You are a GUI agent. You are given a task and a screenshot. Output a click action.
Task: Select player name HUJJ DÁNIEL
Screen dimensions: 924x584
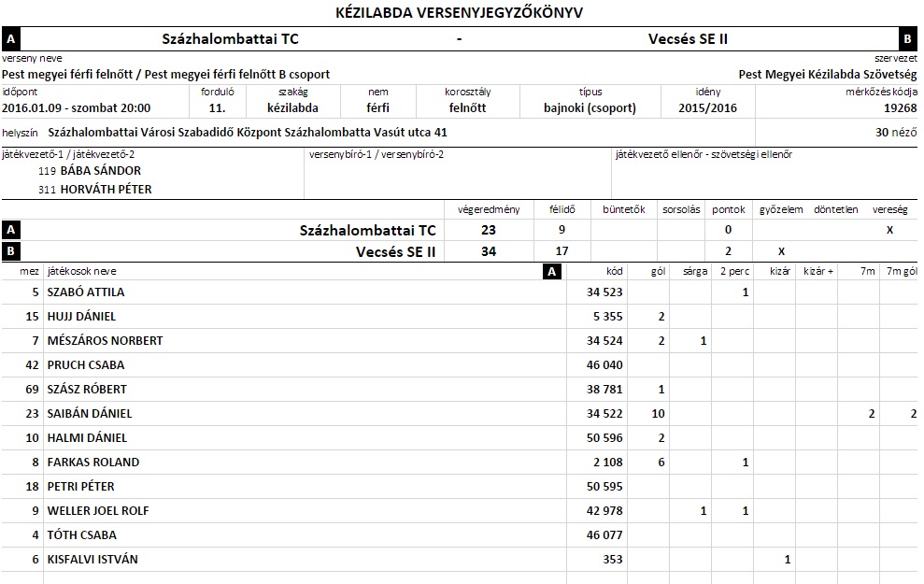(81, 317)
